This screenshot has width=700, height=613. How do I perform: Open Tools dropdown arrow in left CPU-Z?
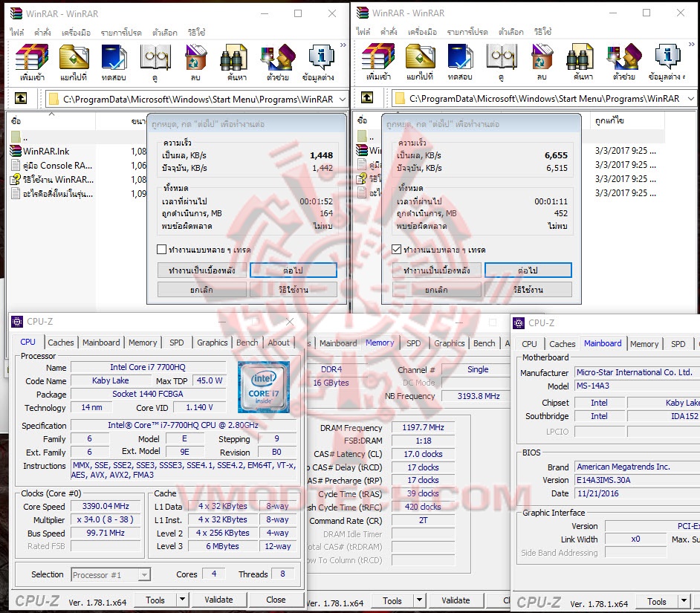(182, 599)
